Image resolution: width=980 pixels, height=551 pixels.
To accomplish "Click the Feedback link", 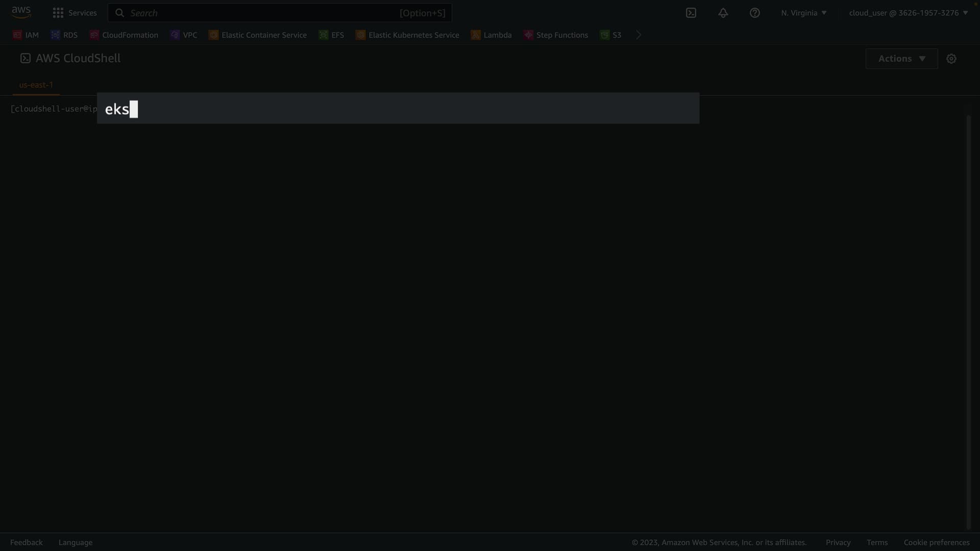I will pyautogui.click(x=27, y=542).
